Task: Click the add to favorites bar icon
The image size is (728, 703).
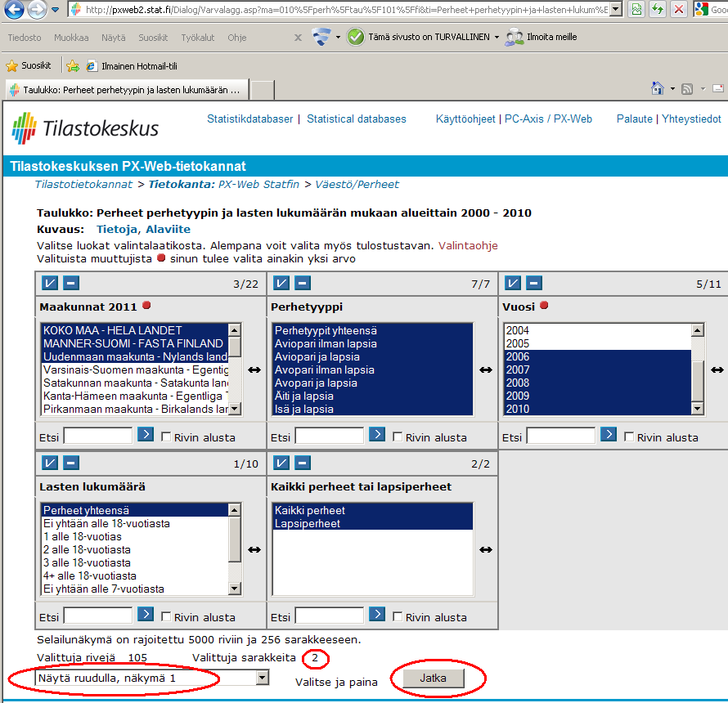Action: 73,66
